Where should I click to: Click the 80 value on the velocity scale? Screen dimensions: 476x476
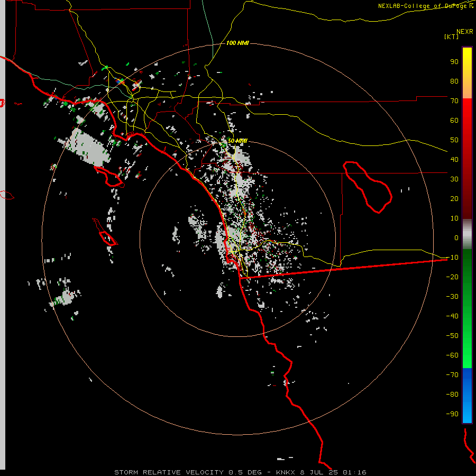point(454,81)
